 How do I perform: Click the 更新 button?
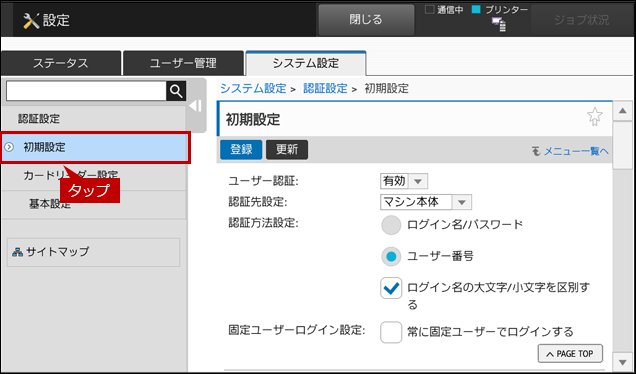coord(287,150)
